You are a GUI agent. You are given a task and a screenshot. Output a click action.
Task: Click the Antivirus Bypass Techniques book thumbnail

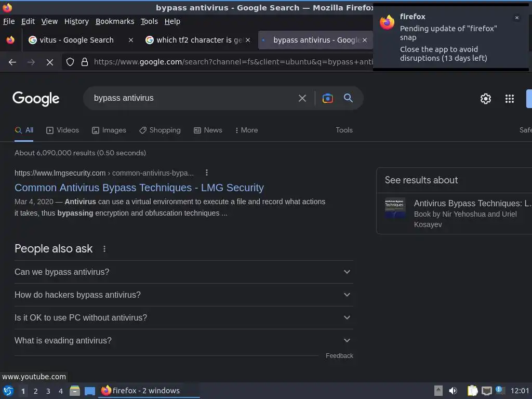pyautogui.click(x=395, y=208)
